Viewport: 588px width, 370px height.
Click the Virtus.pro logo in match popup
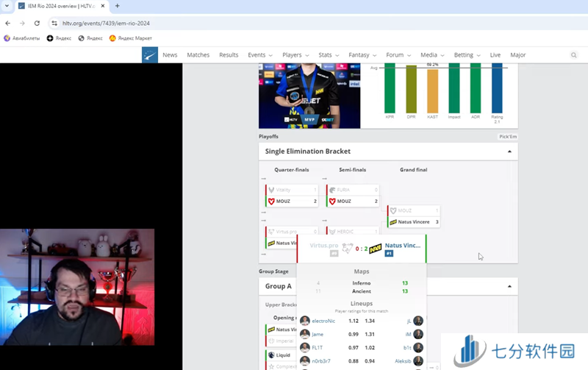coord(348,248)
